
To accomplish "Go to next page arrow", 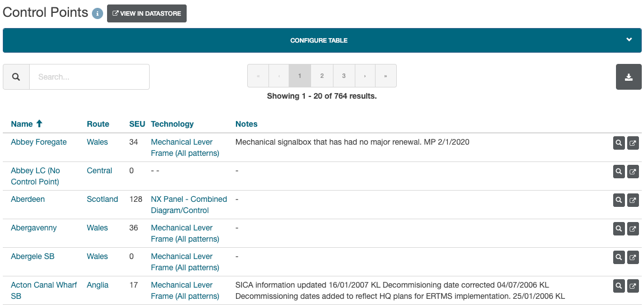I will click(x=365, y=76).
